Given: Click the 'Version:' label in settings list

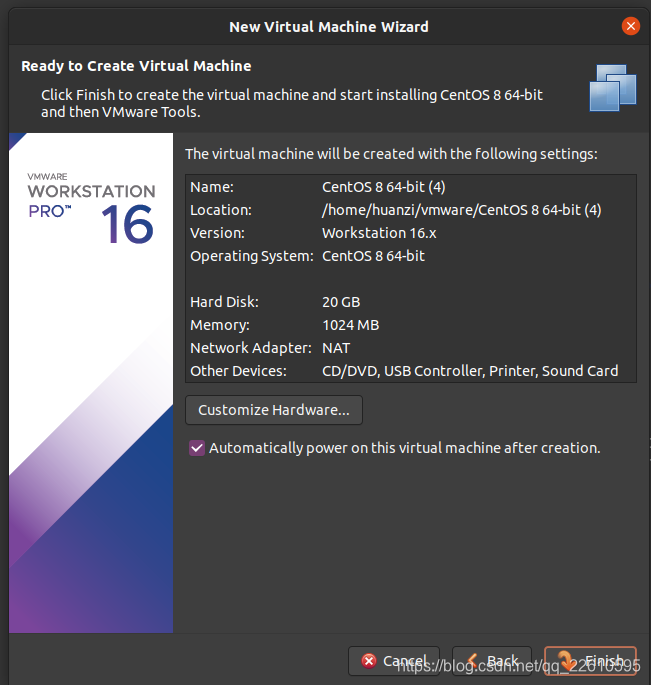Looking at the screenshot, I should pyautogui.click(x=217, y=233).
